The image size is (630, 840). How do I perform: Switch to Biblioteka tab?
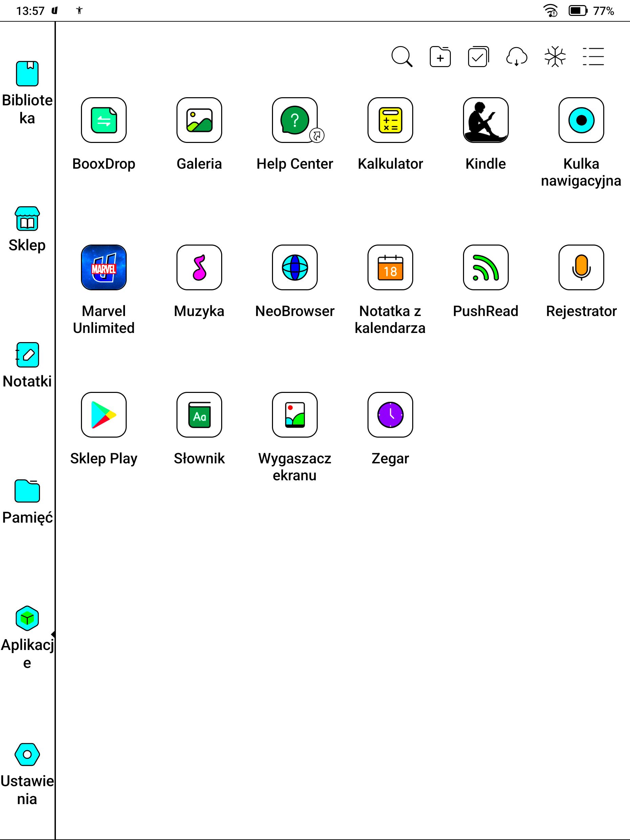click(27, 93)
